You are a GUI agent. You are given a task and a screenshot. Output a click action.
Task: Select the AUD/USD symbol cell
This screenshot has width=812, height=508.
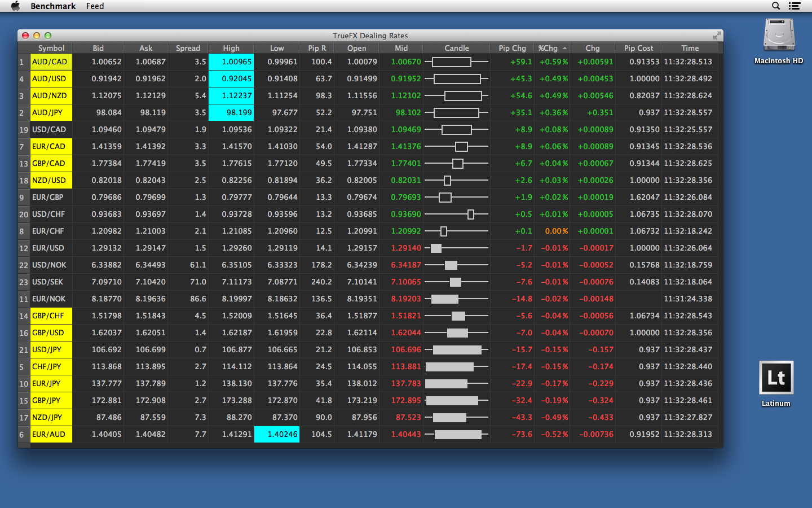point(51,78)
